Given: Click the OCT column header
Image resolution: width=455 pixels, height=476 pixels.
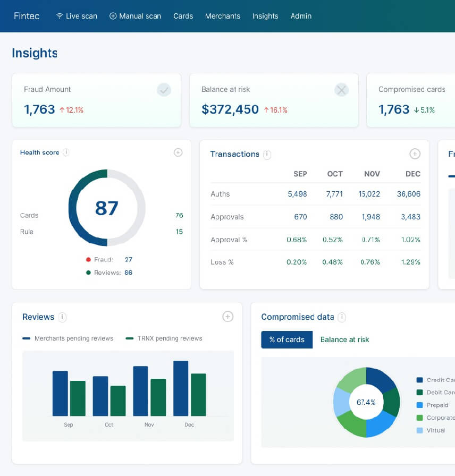Looking at the screenshot, I should tap(335, 174).
